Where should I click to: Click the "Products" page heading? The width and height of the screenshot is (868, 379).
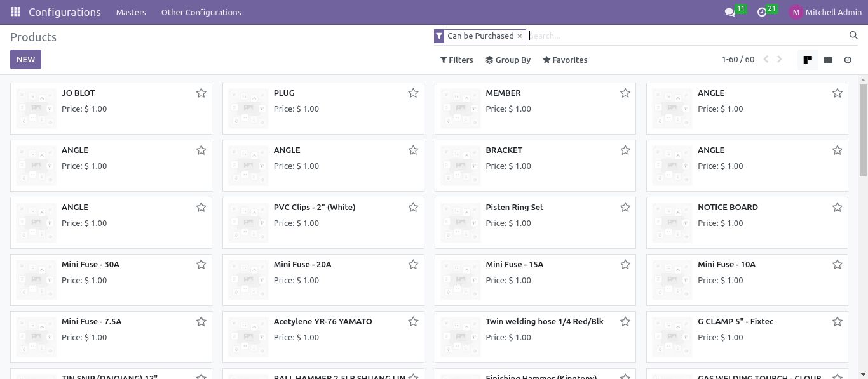click(x=33, y=37)
